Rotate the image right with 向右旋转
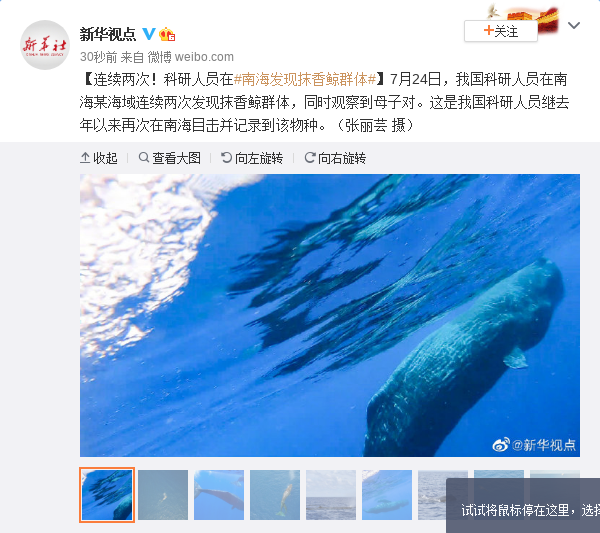Viewport: 600px width, 533px height. click(335, 158)
